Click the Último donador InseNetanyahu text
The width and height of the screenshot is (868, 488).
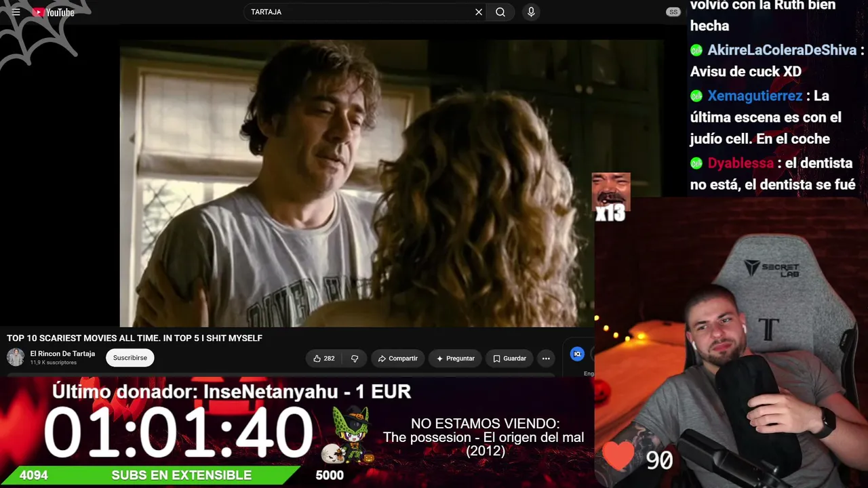pos(231,392)
